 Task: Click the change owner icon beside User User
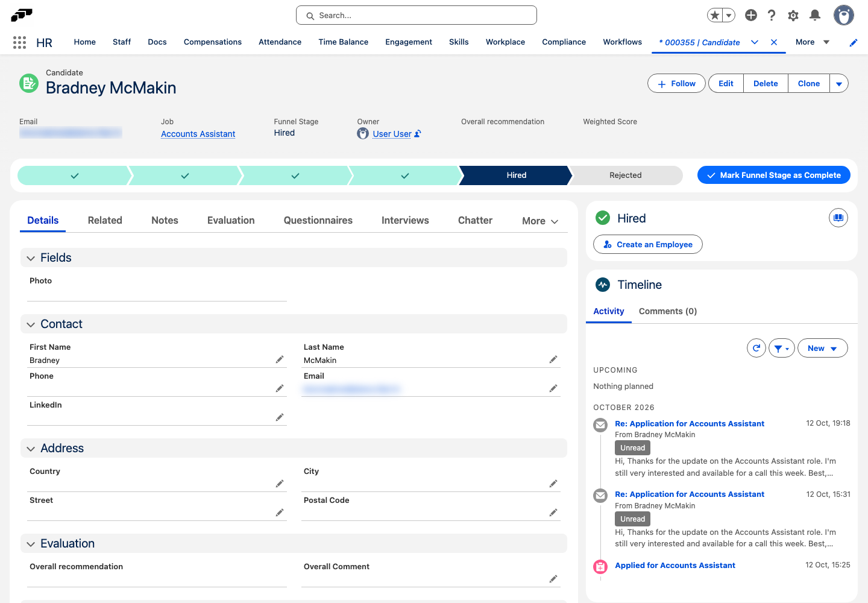click(x=418, y=134)
